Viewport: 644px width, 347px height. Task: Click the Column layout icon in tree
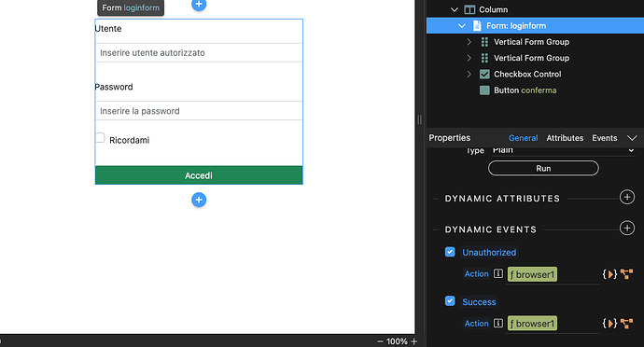tap(469, 9)
